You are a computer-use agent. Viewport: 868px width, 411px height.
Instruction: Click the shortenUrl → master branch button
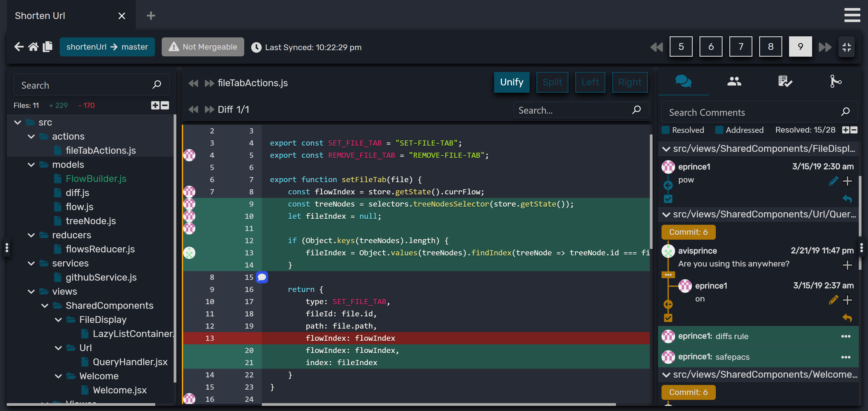(107, 47)
